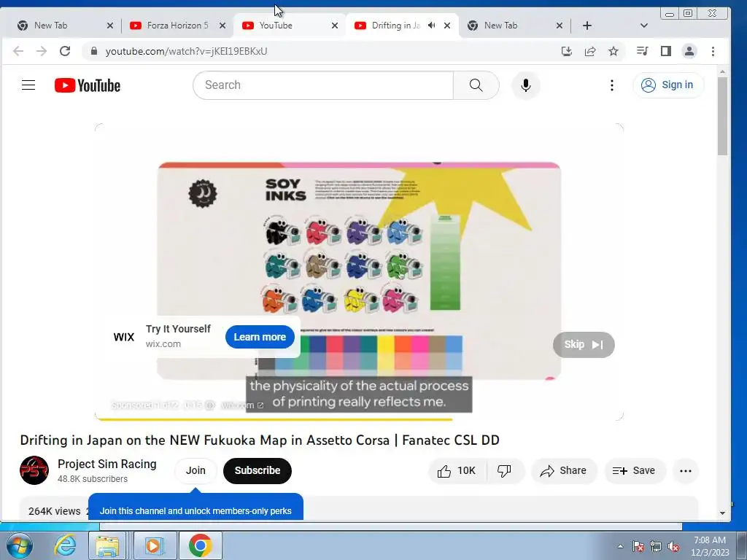
Task: Bookmark this page with the star
Action: (614, 51)
